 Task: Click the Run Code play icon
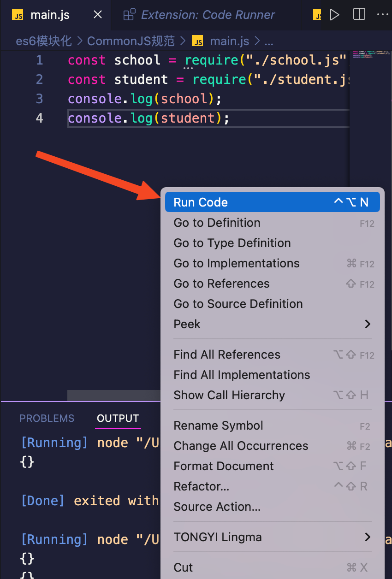334,15
